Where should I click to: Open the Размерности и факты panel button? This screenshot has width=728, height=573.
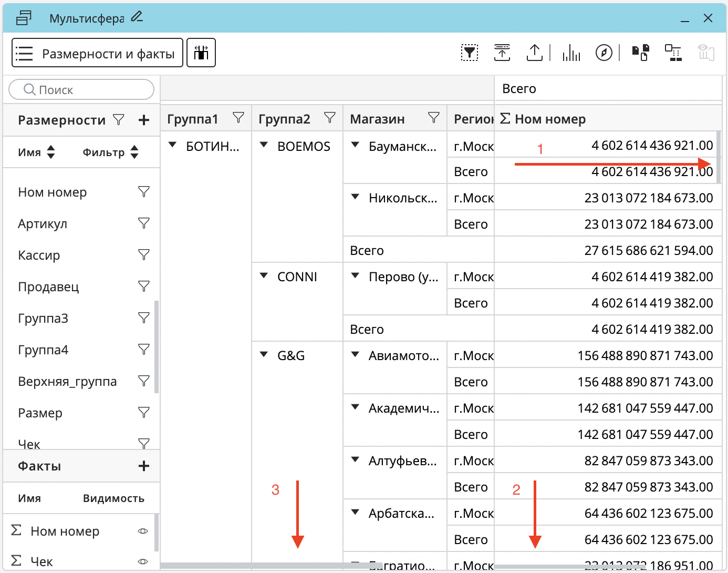click(x=97, y=53)
